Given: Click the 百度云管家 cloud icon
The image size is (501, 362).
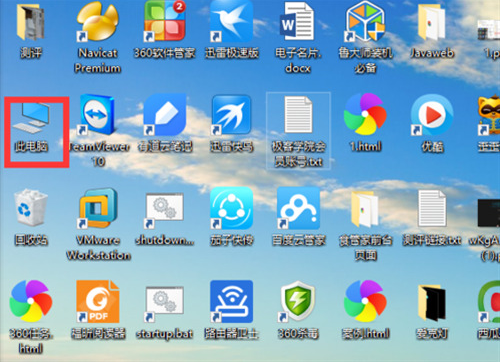Looking at the screenshot, I should tap(298, 208).
